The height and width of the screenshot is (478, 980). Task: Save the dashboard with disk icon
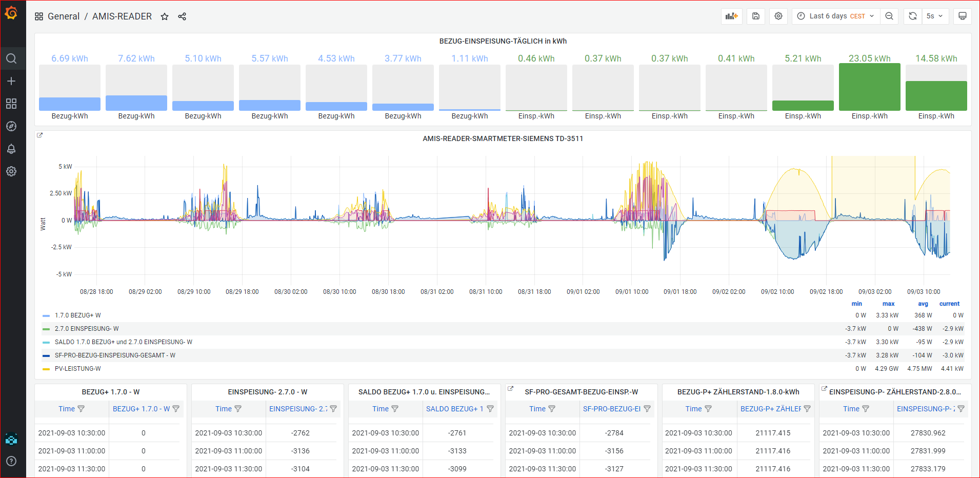[756, 16]
